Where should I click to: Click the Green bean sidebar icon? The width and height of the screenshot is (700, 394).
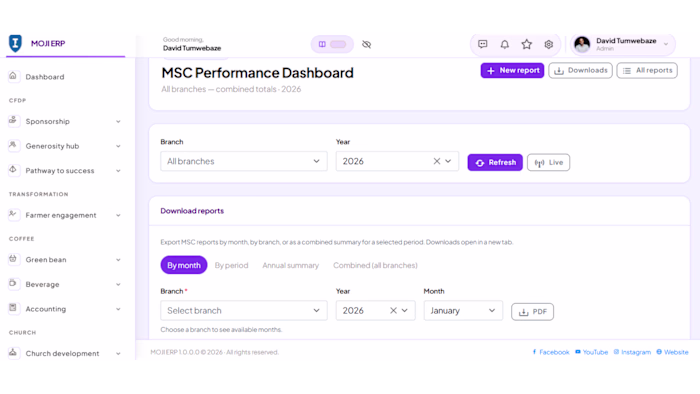coord(13,259)
